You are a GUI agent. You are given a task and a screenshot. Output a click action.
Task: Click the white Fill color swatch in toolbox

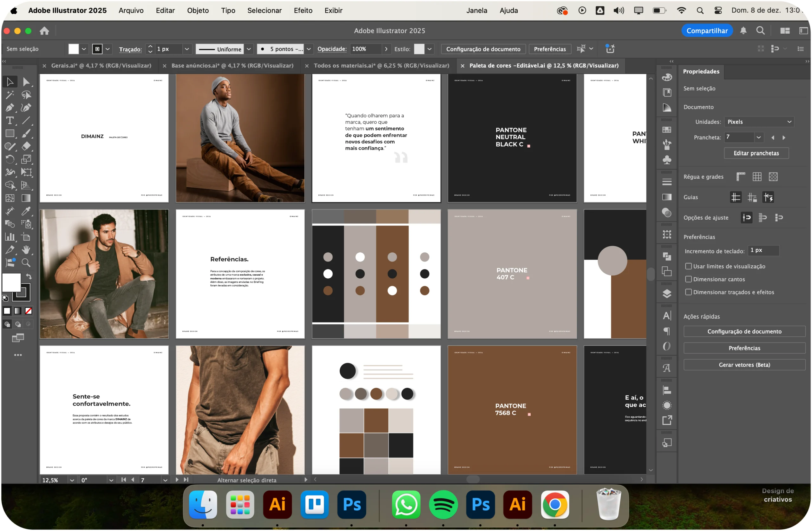tap(12, 283)
